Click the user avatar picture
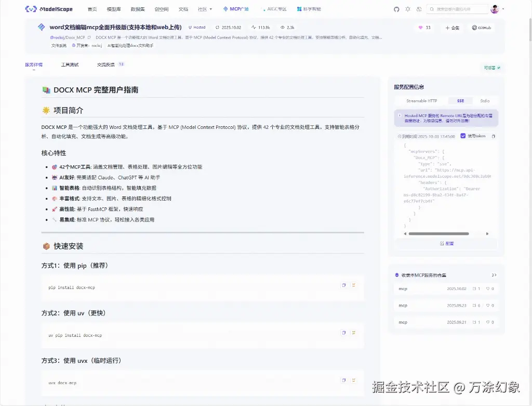The height and width of the screenshot is (406, 532). pos(495,9)
